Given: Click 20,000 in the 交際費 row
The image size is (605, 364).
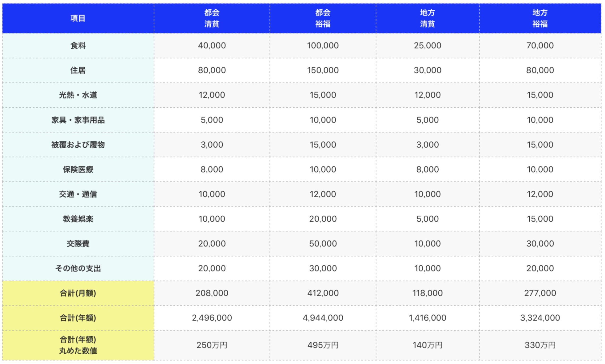Looking at the screenshot, I should [212, 244].
